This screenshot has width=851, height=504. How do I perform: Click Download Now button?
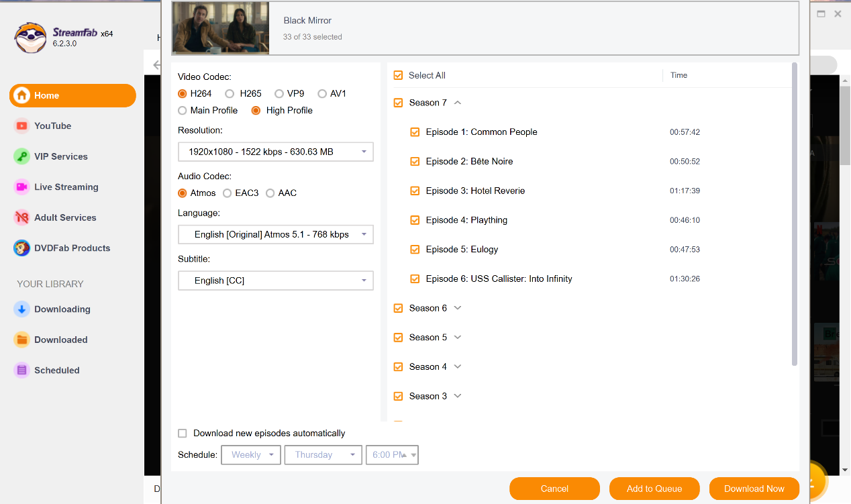click(x=754, y=489)
